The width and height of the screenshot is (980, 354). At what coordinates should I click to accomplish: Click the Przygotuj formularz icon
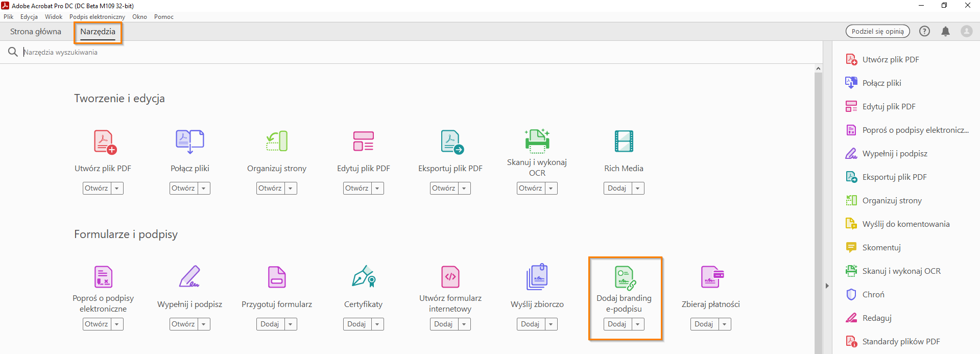click(x=277, y=277)
